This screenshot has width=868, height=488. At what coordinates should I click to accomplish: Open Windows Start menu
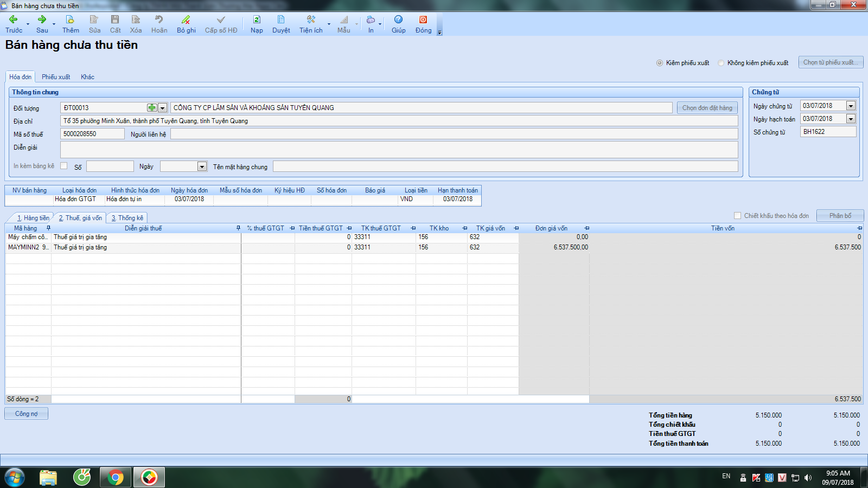click(15, 478)
